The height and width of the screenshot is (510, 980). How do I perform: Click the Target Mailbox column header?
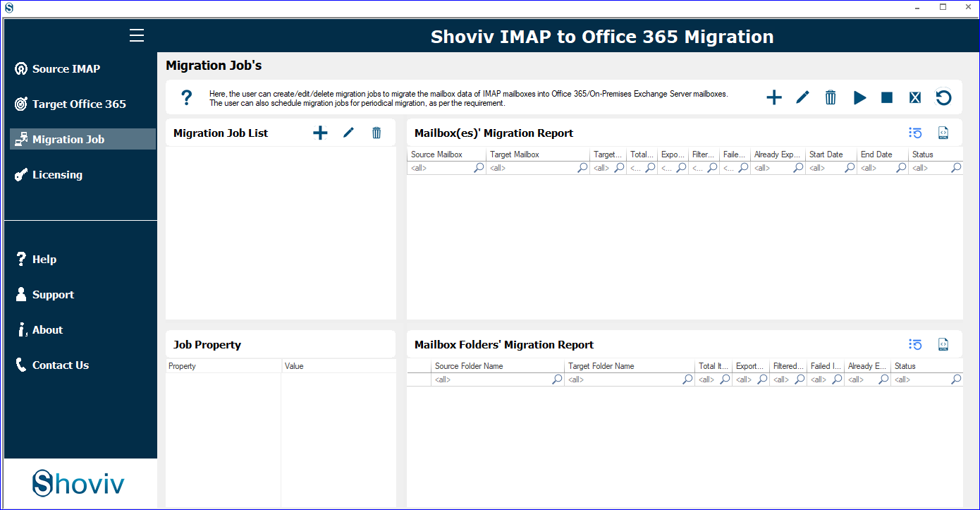click(538, 154)
